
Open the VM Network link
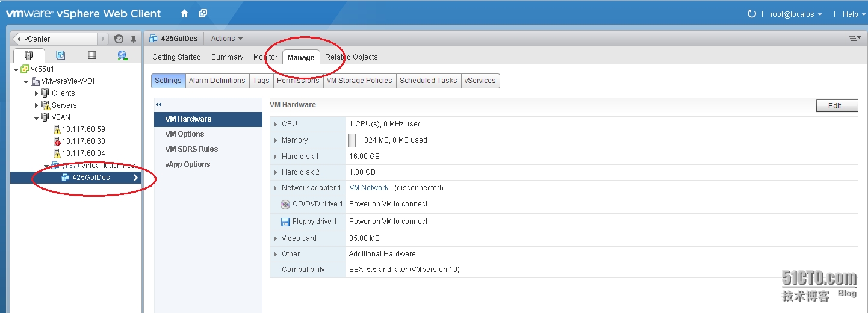[x=369, y=188]
